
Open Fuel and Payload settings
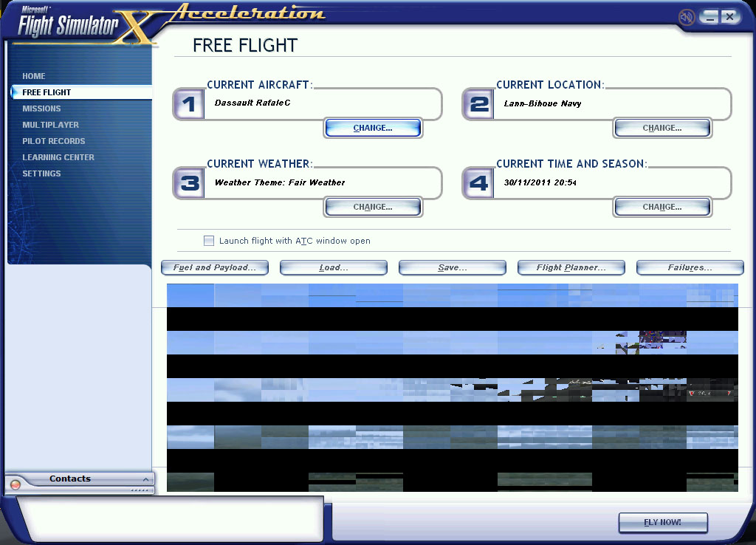click(x=215, y=267)
